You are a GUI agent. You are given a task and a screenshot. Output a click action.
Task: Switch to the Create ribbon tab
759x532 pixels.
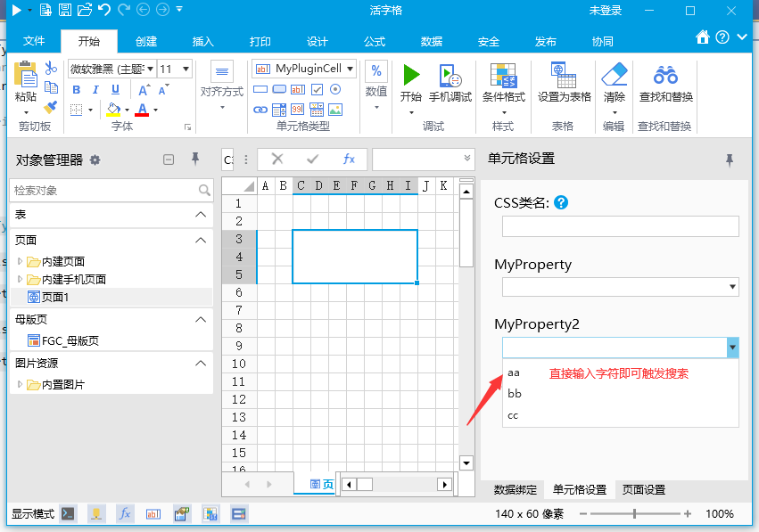tap(146, 42)
